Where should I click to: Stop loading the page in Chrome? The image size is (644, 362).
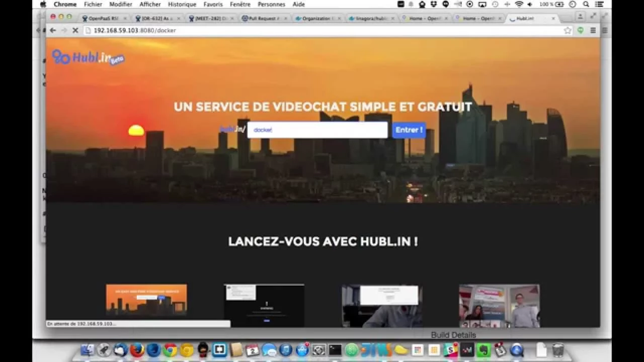tap(75, 30)
